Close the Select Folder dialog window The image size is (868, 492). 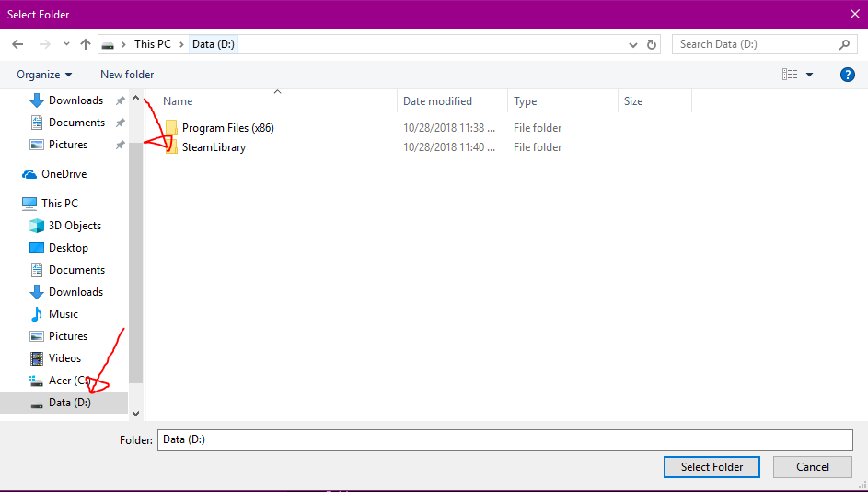pos(855,15)
